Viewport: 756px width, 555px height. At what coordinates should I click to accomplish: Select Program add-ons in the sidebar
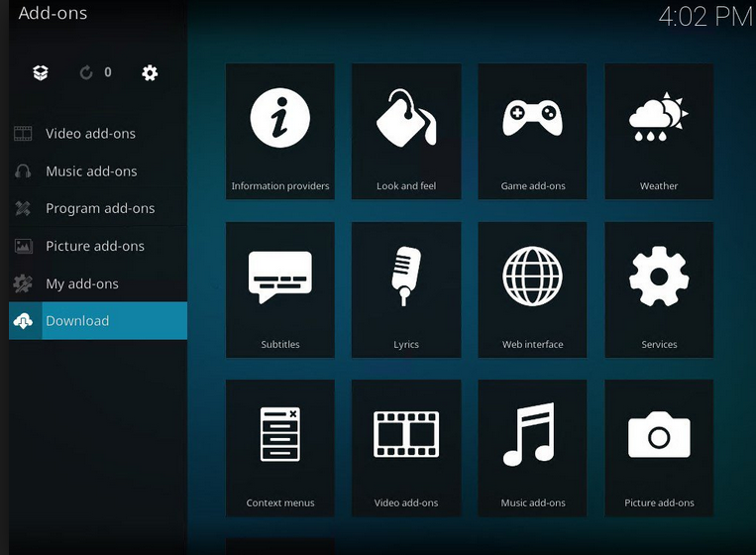(98, 208)
